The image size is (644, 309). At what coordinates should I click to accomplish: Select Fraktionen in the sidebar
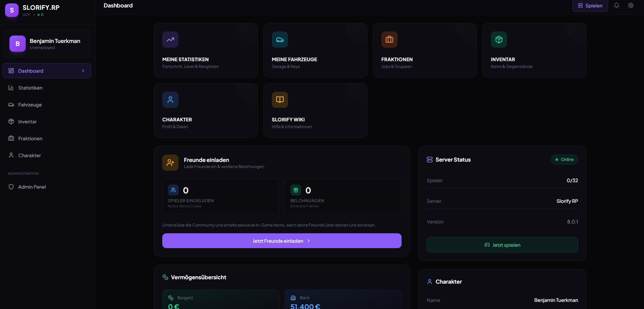(30, 139)
